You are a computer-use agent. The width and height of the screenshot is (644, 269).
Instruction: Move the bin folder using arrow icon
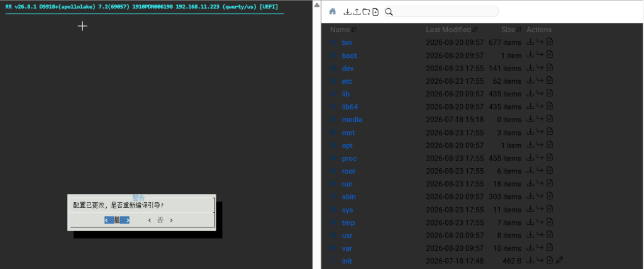pyautogui.click(x=540, y=42)
